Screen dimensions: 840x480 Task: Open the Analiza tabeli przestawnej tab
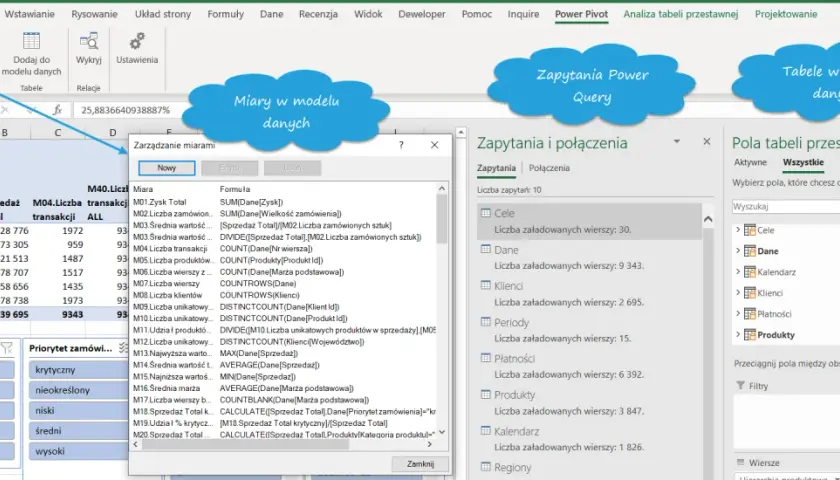681,14
